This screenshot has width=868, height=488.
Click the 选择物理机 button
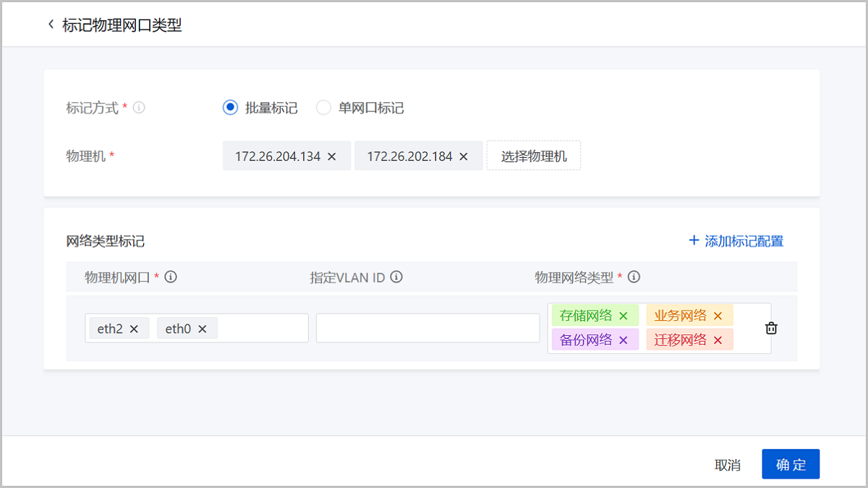[534, 156]
